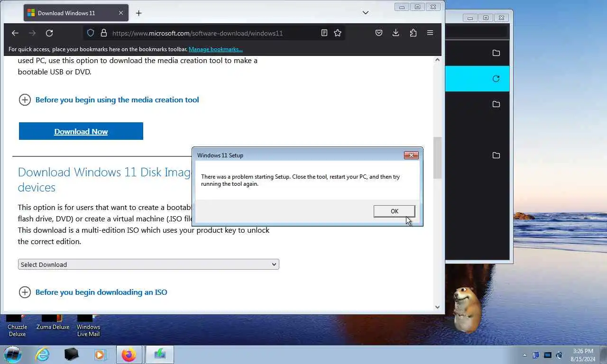
Task: Open the Windows Live Mail desktop shortcut
Action: (88, 325)
